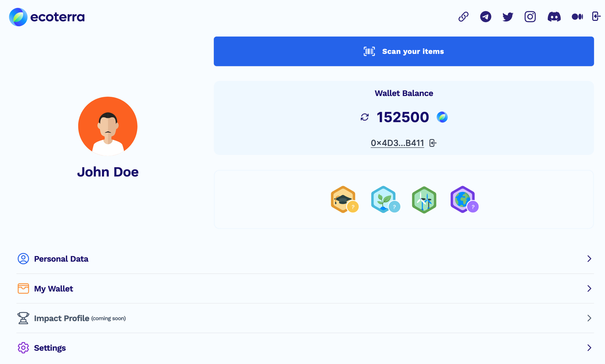Viewport: 605px width, 364px height.
Task: Open the Medium icon link
Action: 577,17
